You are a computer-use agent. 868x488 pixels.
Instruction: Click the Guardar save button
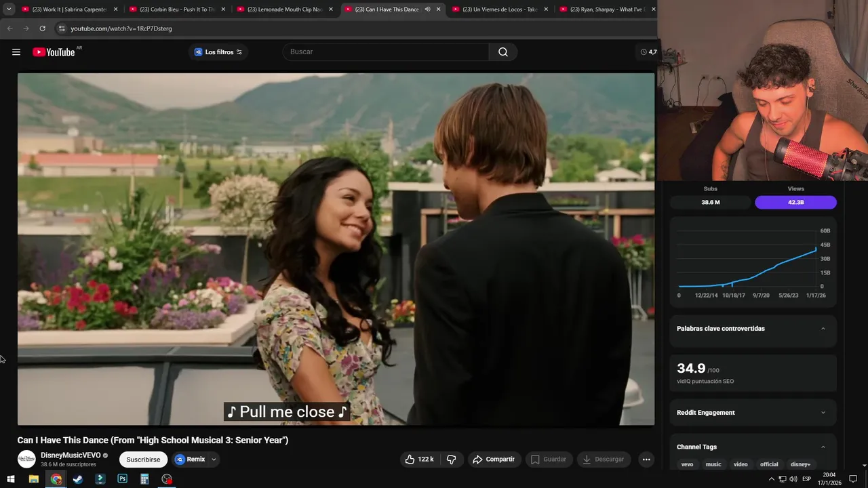tap(549, 460)
